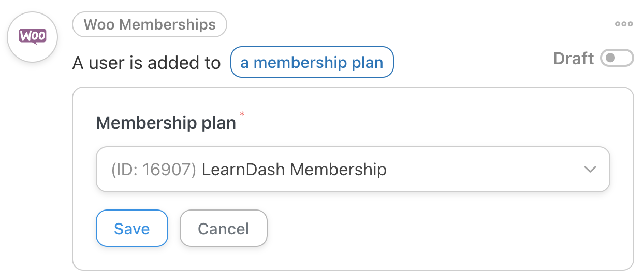644x280 pixels.
Task: Click the dropdown chevron arrow icon
Action: 590,170
